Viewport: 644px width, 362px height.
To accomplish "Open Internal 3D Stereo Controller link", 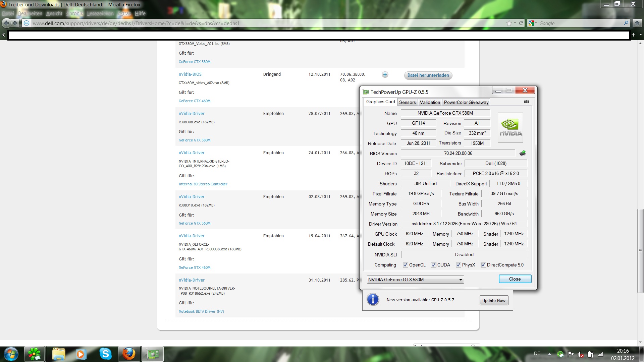I will click(x=203, y=184).
